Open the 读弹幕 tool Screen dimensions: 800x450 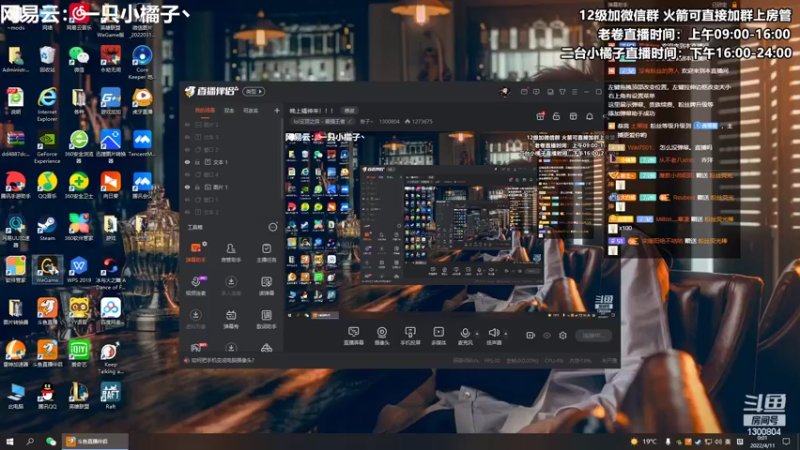(x=266, y=286)
